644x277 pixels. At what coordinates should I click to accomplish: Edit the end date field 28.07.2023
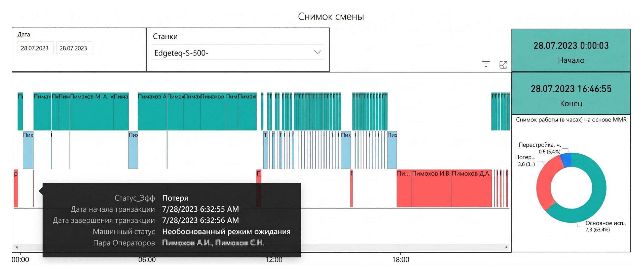(74, 48)
